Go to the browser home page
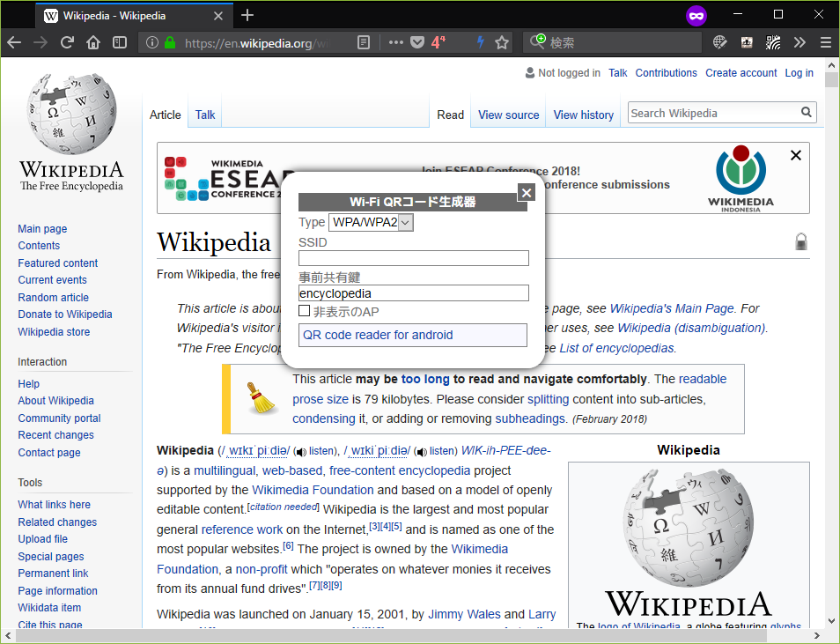This screenshot has height=644, width=840. coord(93,42)
